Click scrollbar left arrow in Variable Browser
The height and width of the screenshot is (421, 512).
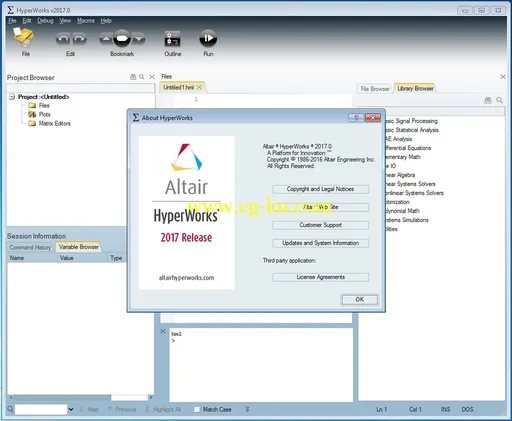pos(10,397)
